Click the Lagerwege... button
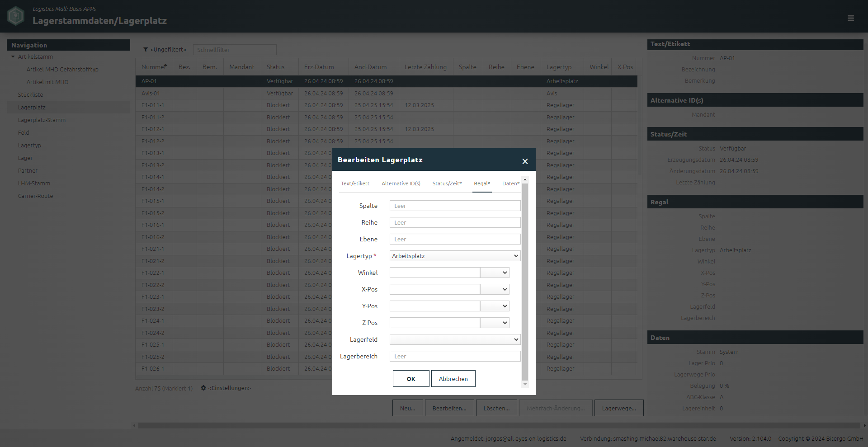The height and width of the screenshot is (447, 868). point(619,408)
